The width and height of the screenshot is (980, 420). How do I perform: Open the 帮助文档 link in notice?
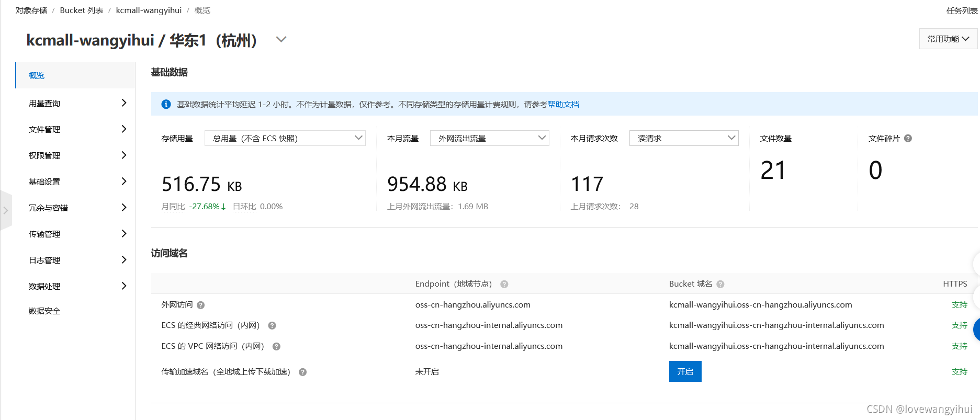pos(563,104)
